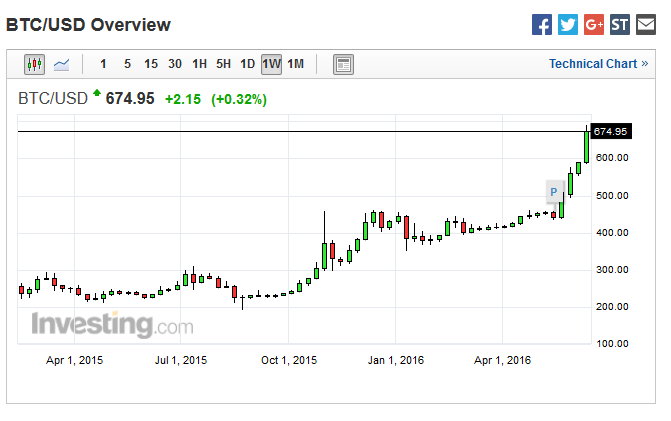671x421 pixels.
Task: Send chart by email envelope icon
Action: (x=646, y=25)
